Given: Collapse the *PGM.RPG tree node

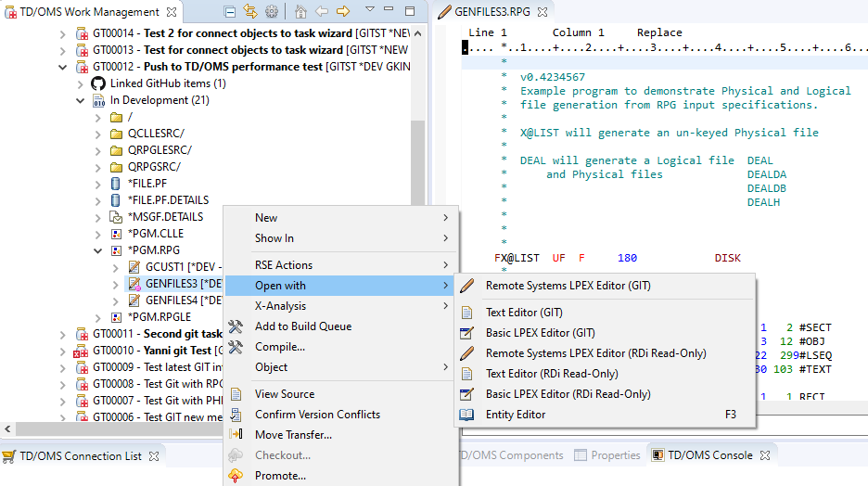Looking at the screenshot, I should pos(98,250).
